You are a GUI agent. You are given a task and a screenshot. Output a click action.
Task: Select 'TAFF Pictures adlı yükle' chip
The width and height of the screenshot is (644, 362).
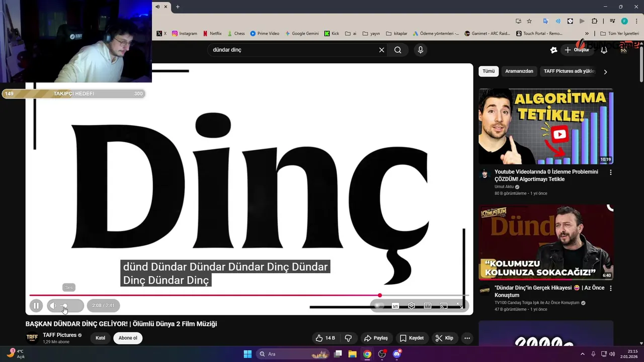[x=569, y=71]
